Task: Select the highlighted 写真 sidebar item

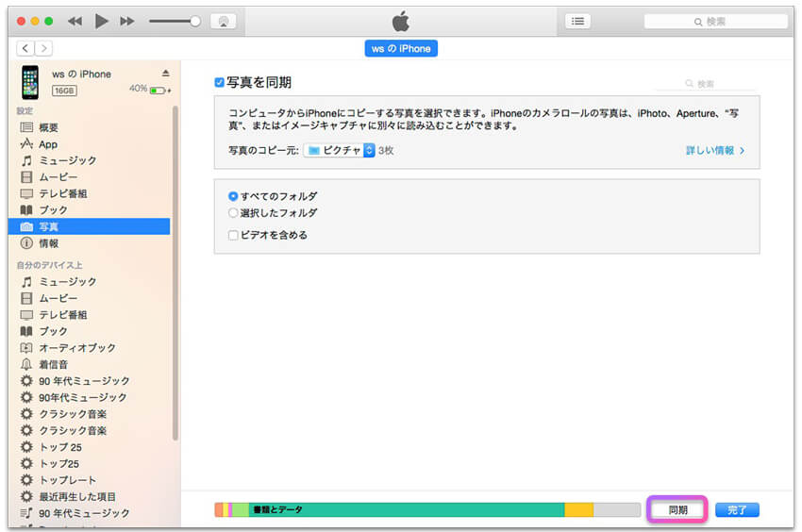Action: (89, 226)
